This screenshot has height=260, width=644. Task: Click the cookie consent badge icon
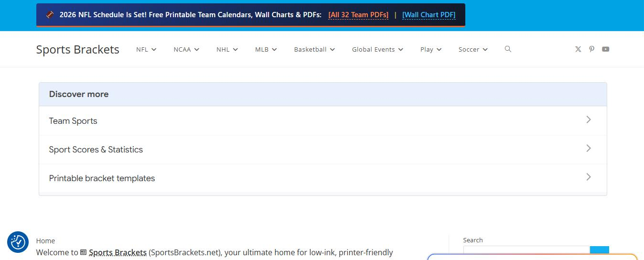pyautogui.click(x=18, y=242)
